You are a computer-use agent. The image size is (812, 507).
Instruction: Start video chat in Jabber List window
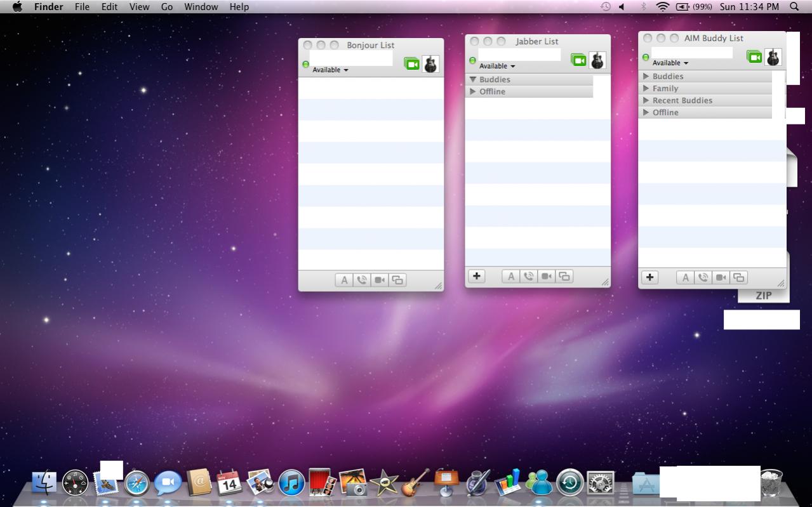click(578, 60)
